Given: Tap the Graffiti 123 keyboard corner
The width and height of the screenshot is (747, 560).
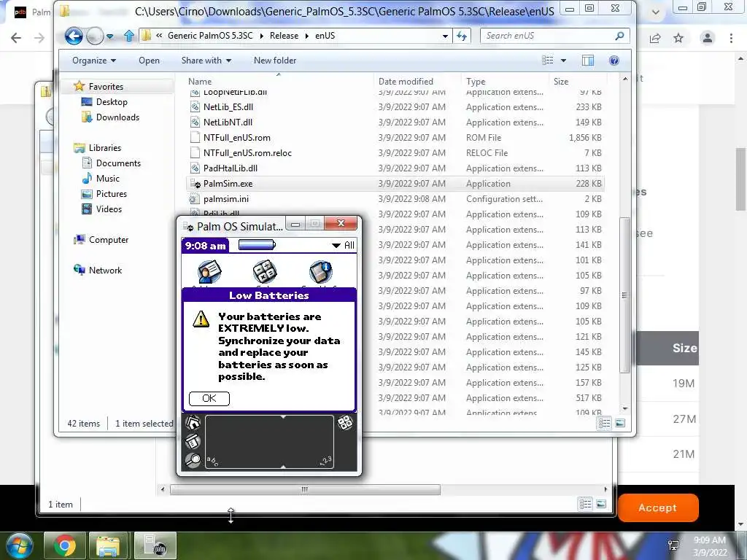Looking at the screenshot, I should (x=326, y=461).
